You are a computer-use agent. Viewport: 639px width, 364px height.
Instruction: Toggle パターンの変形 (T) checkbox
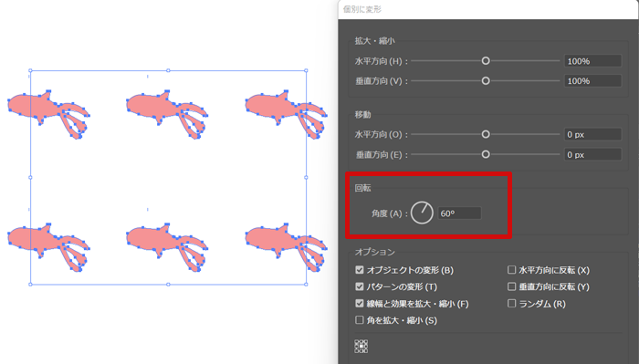pos(359,286)
